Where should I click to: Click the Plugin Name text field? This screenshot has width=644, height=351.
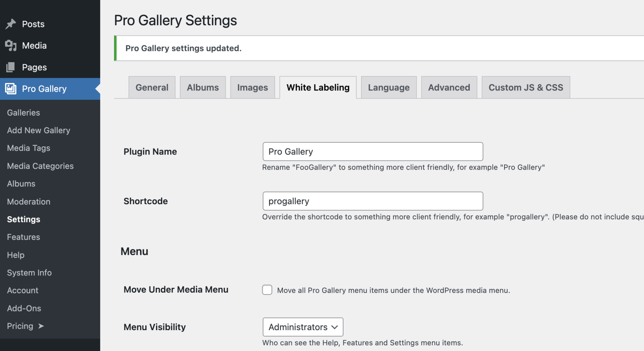(372, 151)
